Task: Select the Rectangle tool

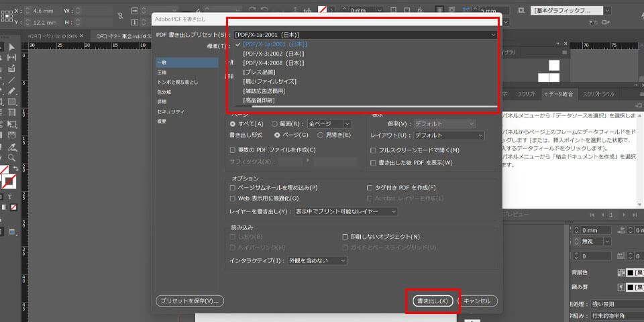Action: click(x=11, y=102)
